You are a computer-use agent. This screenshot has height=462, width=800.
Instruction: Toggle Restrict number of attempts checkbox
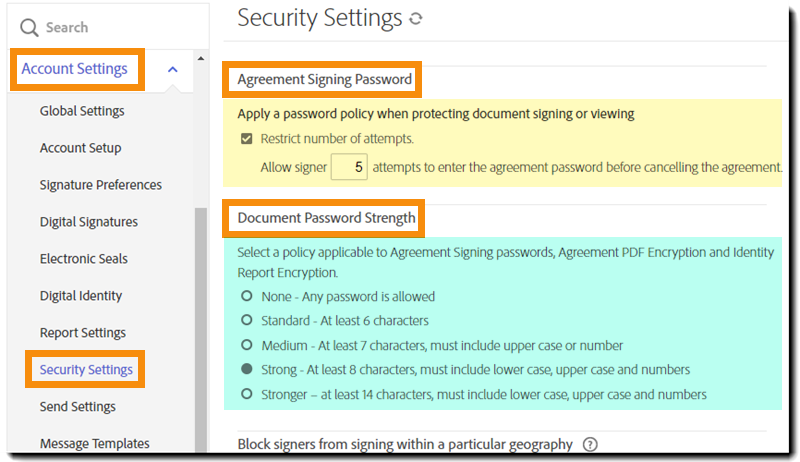(x=247, y=139)
